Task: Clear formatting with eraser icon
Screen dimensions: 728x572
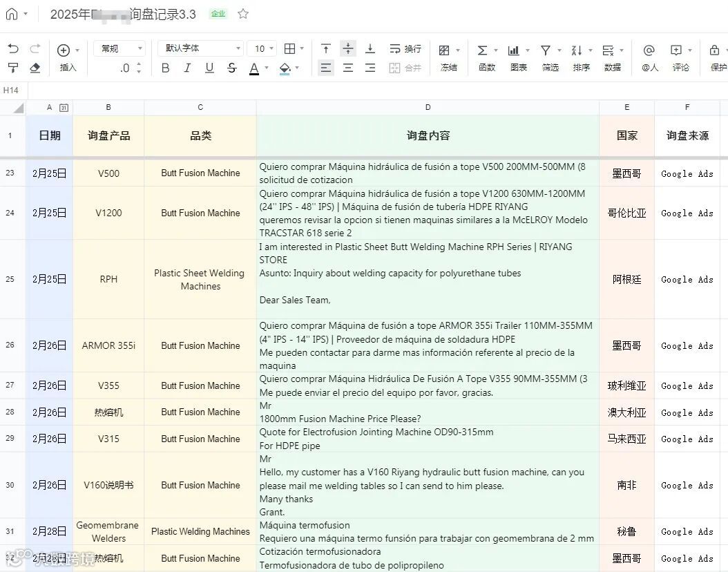Action: point(35,68)
